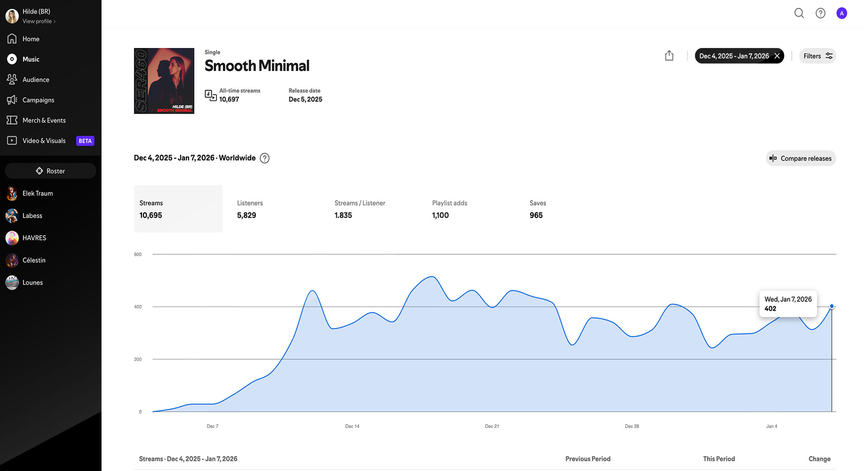Click the search magnifier icon

pyautogui.click(x=799, y=13)
